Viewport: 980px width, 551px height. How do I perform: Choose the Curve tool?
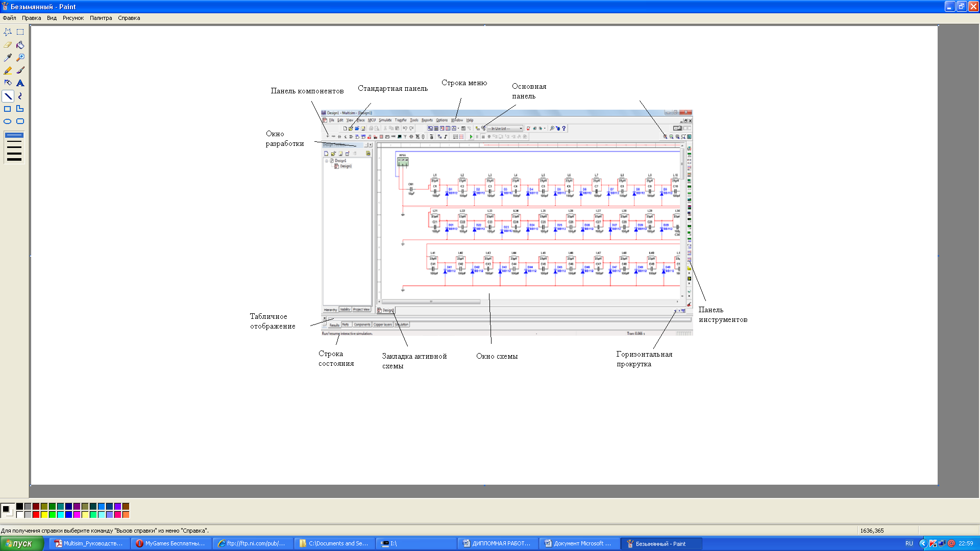pyautogui.click(x=20, y=96)
